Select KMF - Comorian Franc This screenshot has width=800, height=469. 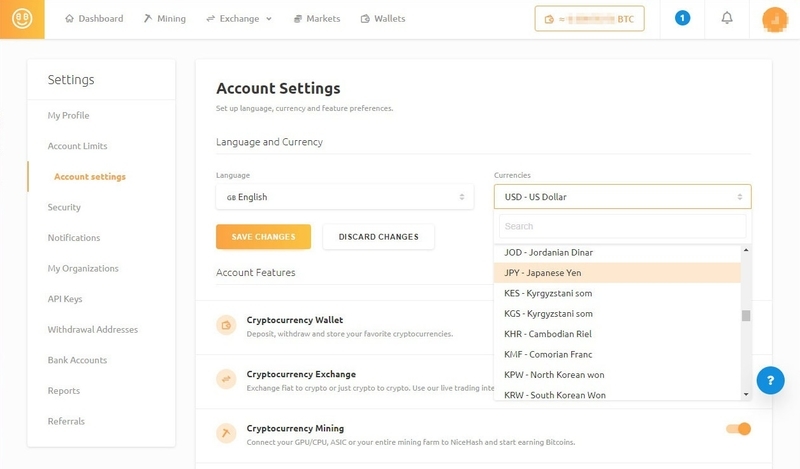(x=617, y=355)
